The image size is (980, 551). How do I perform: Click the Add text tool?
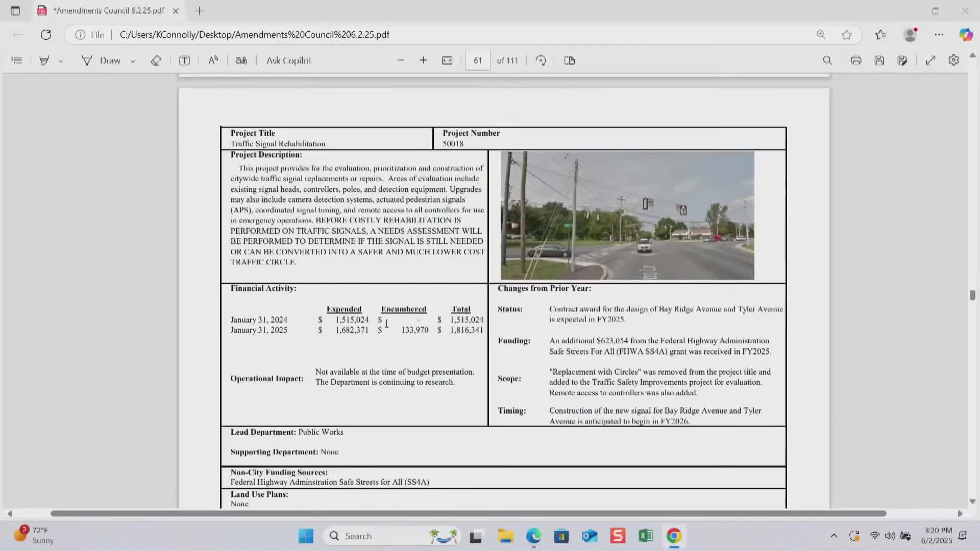pyautogui.click(x=184, y=61)
